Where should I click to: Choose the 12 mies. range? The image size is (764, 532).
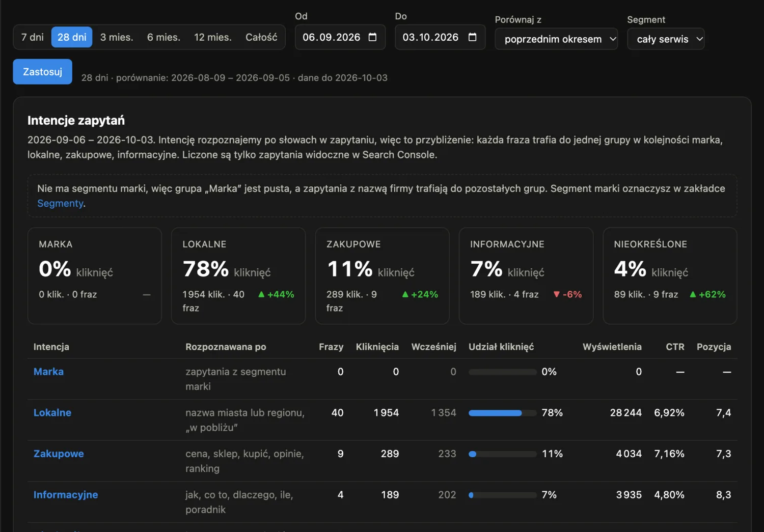(212, 37)
